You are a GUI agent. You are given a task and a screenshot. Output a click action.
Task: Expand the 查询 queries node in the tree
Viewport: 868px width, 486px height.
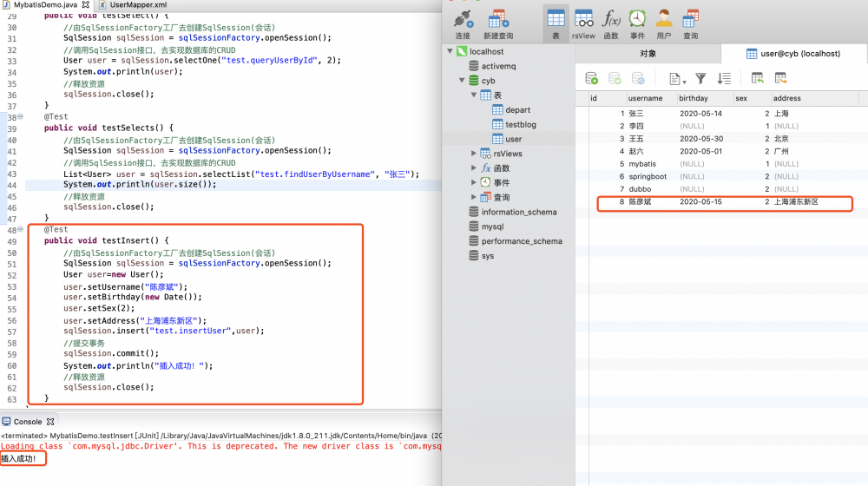474,197
